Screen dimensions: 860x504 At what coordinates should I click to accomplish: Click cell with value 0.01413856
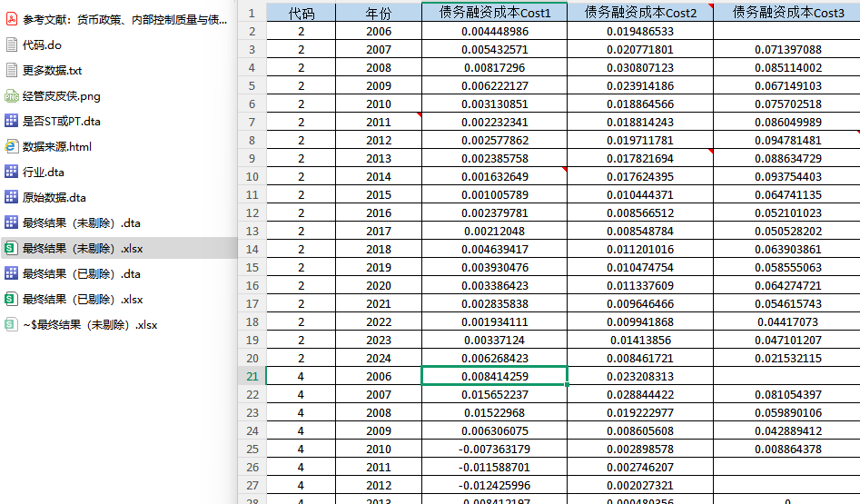coord(640,340)
